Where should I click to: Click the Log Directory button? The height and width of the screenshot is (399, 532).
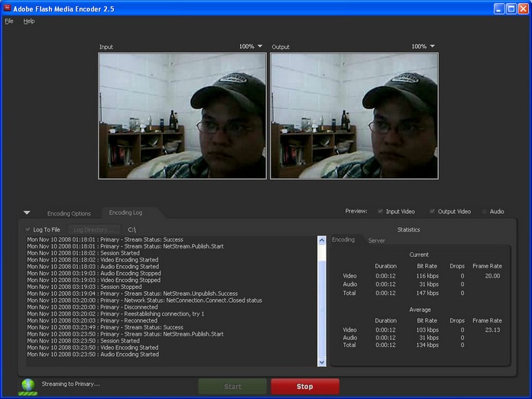[x=93, y=229]
